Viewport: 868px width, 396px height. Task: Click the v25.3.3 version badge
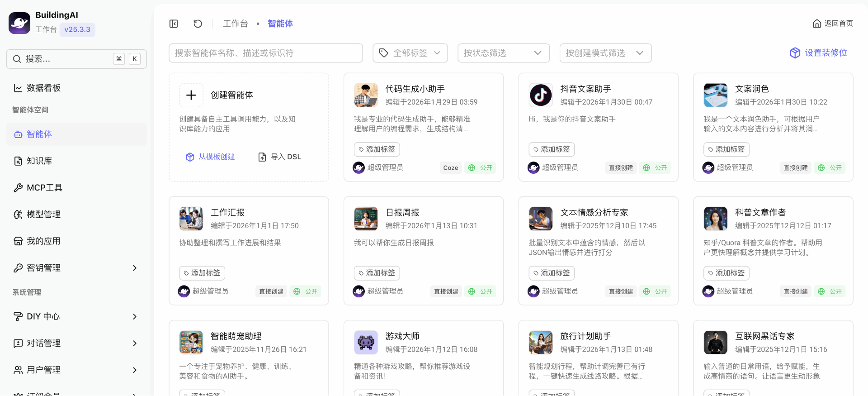point(77,29)
